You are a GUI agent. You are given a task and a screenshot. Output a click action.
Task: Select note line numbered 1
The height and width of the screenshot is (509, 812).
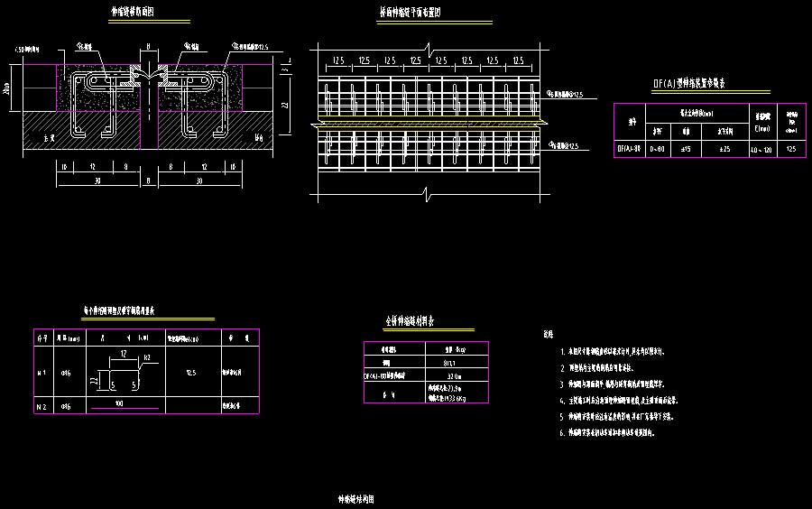tap(612, 352)
